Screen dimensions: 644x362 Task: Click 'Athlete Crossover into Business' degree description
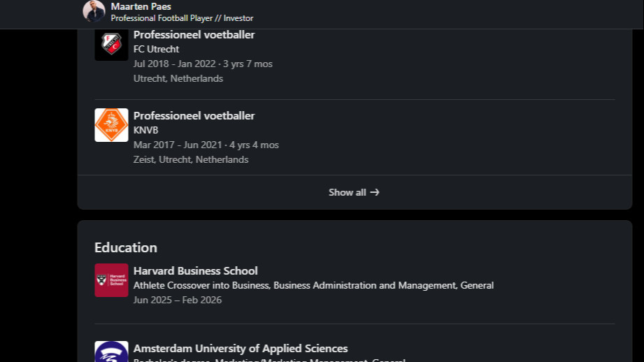click(313, 286)
